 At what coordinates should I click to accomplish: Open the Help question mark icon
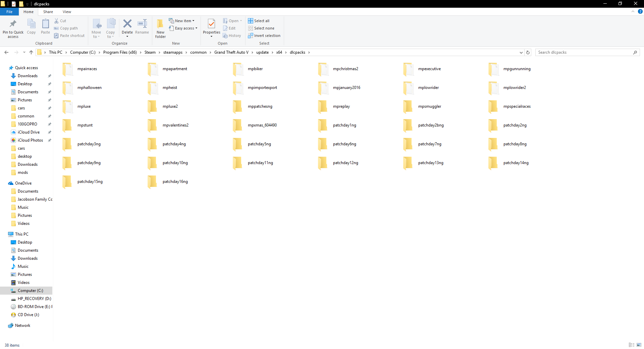pyautogui.click(x=640, y=11)
